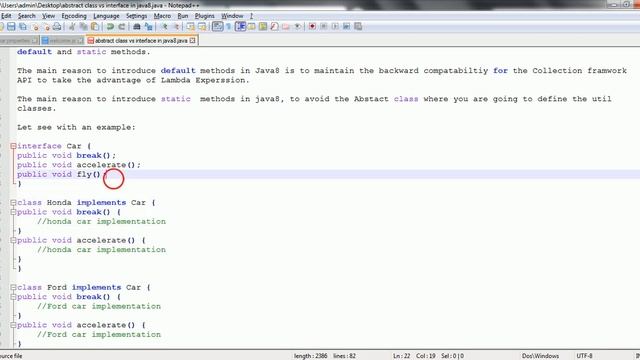Open the Replace dialog icon
This screenshot has width=640, height=360.
tap(149, 27)
